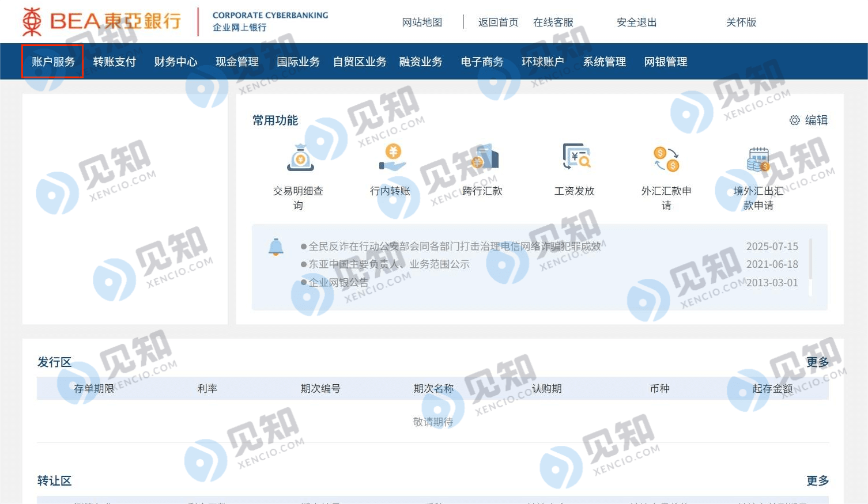
Task: Click the 网站地图 sitemap link
Action: click(x=422, y=22)
